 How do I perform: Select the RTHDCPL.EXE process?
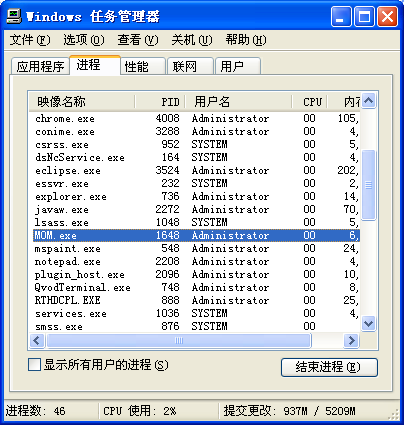[197, 300]
